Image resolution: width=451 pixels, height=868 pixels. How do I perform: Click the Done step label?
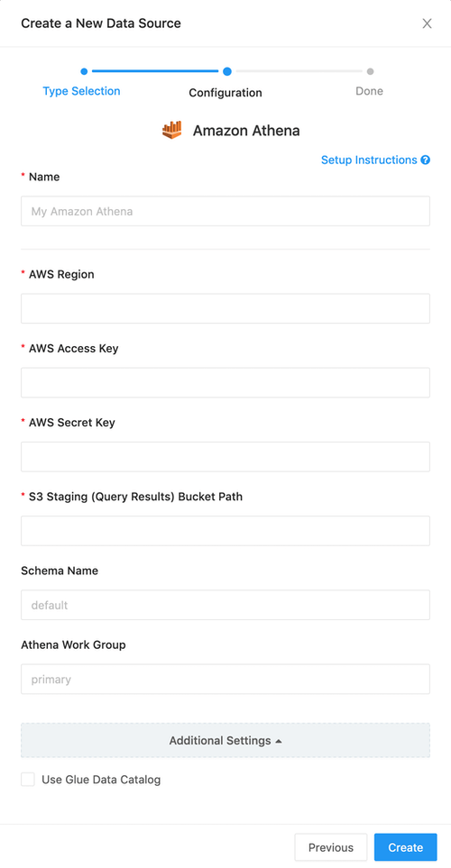[x=370, y=91]
